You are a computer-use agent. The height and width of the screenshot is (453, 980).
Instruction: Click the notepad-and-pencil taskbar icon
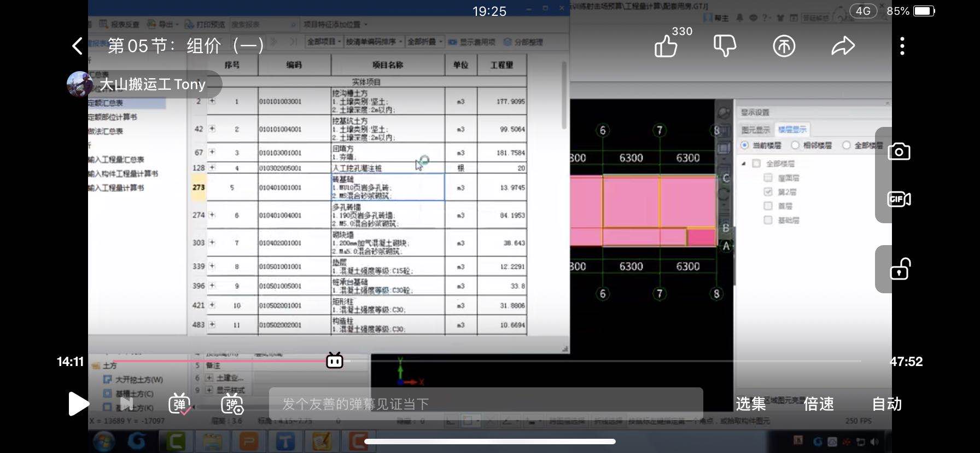coord(322,441)
